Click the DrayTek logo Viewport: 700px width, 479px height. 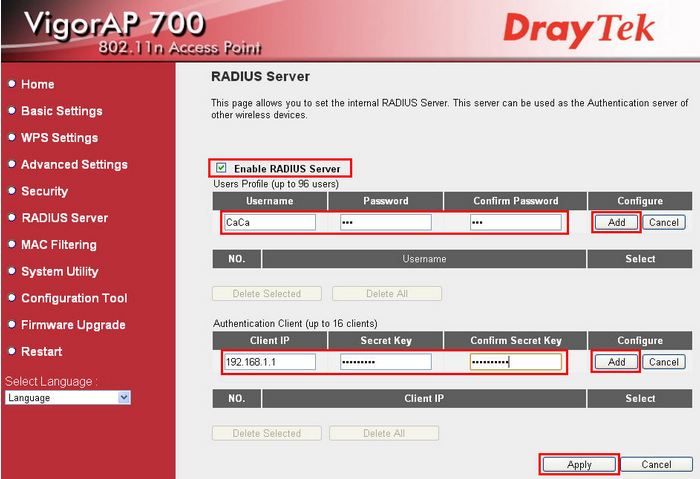pos(579,29)
